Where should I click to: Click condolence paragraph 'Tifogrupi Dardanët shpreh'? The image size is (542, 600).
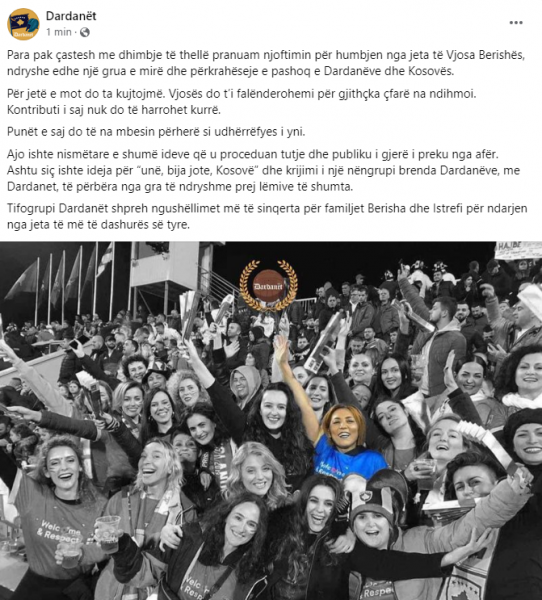(x=267, y=216)
